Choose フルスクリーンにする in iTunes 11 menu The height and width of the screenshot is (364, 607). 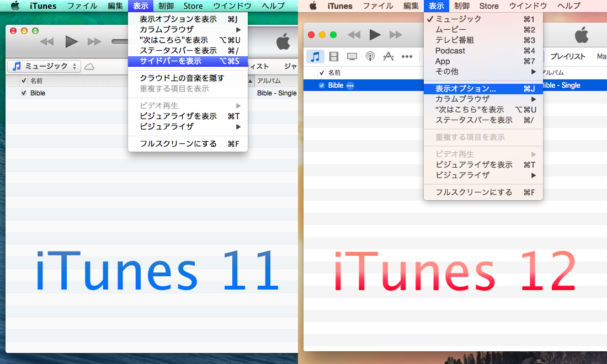point(188,143)
